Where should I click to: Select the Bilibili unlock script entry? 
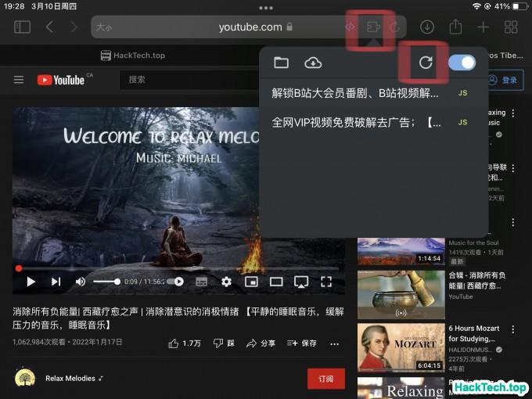click(x=355, y=93)
